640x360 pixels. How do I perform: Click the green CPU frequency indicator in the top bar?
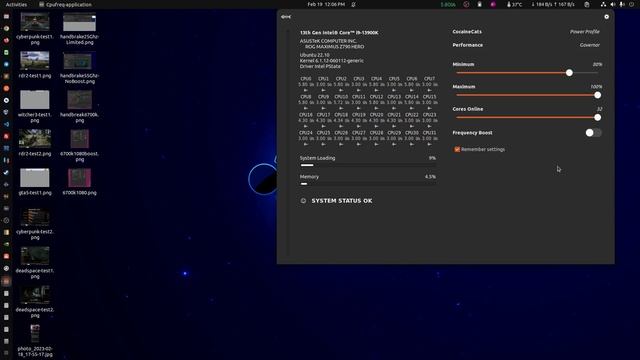coord(448,4)
